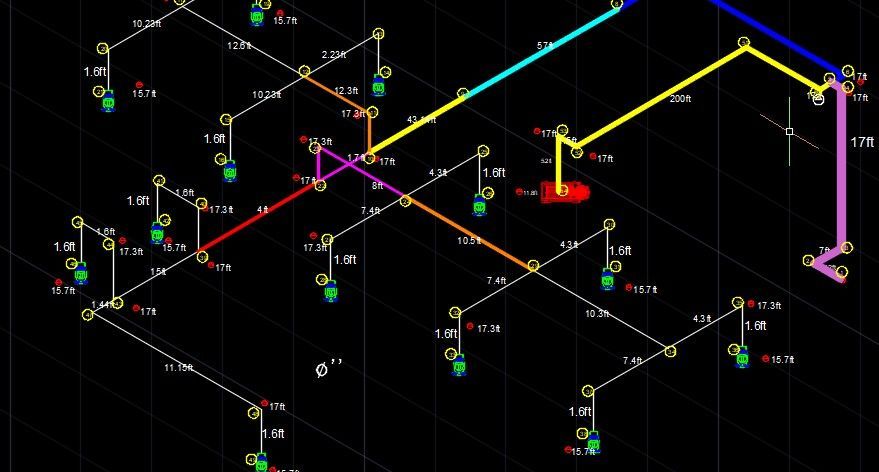Image resolution: width=879 pixels, height=472 pixels.
Task: Select the cyan 57ft pipe segment
Action: pyautogui.click(x=540, y=50)
